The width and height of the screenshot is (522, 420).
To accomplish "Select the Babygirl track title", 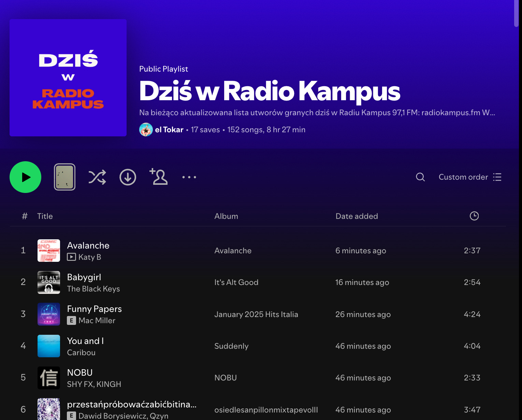I will pyautogui.click(x=84, y=277).
